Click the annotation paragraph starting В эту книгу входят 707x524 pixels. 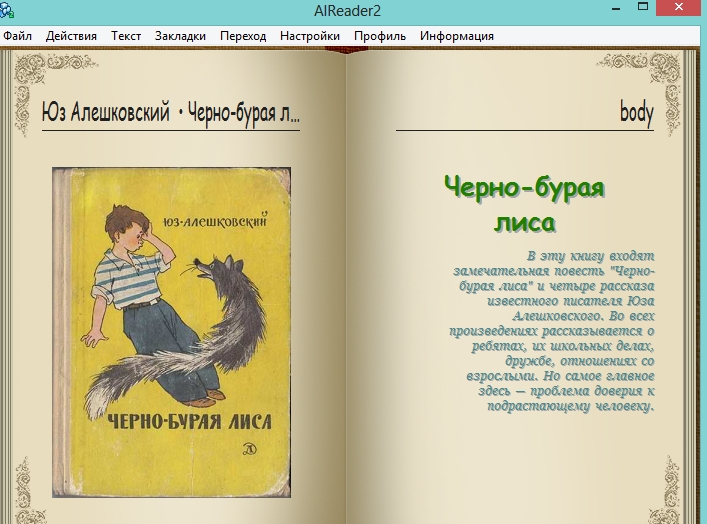(x=552, y=331)
